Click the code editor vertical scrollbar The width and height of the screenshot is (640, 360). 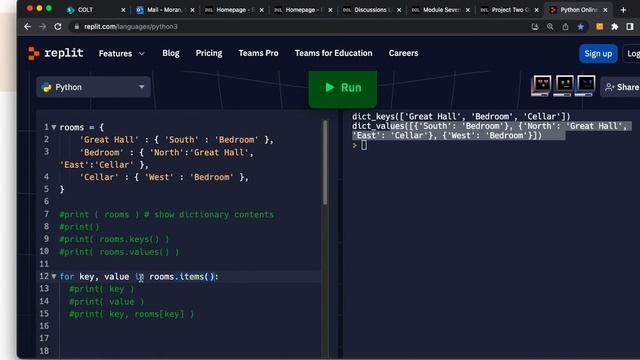[325, 162]
